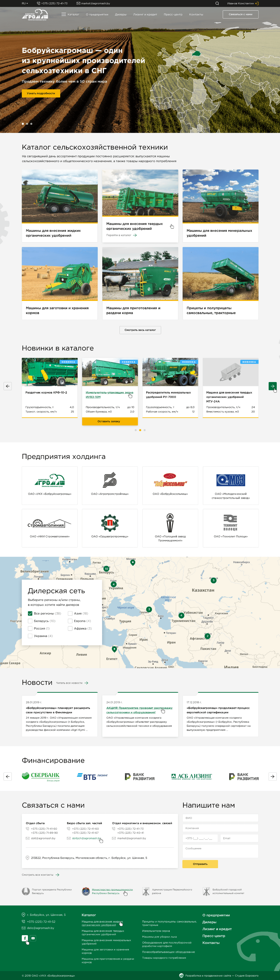The image size is (280, 980).
Task: Open the ОАО «Агропромстроймаш» logo tile
Action: (110, 485)
